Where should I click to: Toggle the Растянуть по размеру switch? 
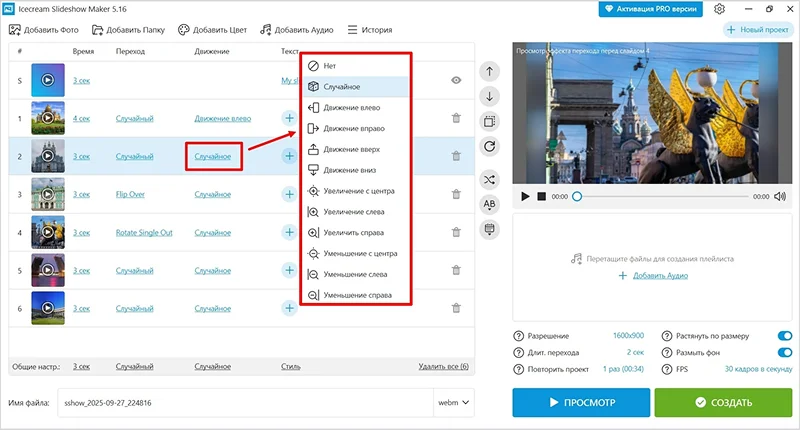pos(783,336)
